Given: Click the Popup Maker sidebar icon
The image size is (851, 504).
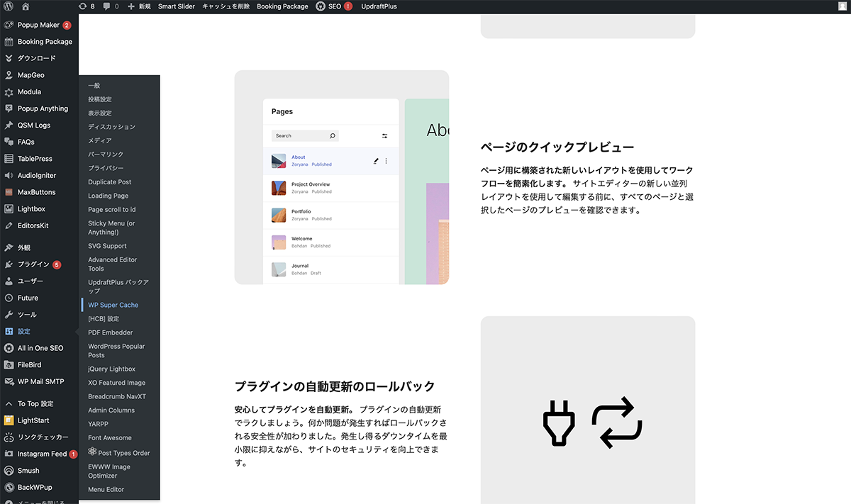Looking at the screenshot, I should pyautogui.click(x=9, y=25).
